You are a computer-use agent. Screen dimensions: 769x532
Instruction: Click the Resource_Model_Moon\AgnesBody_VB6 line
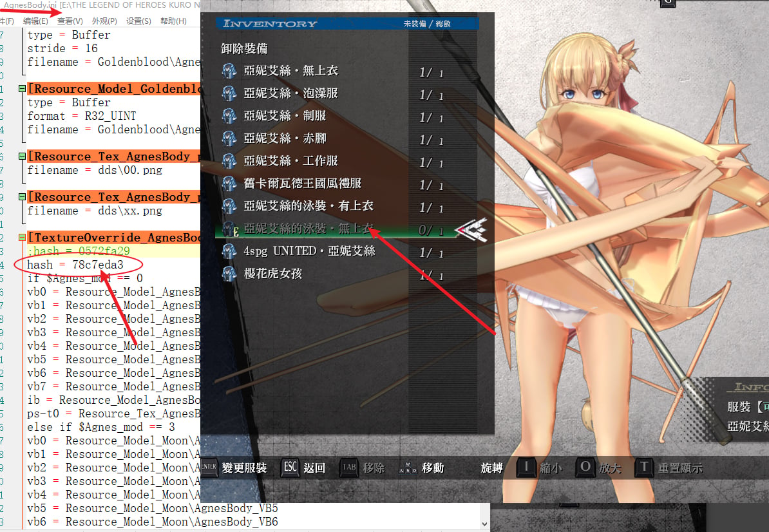[x=152, y=522]
